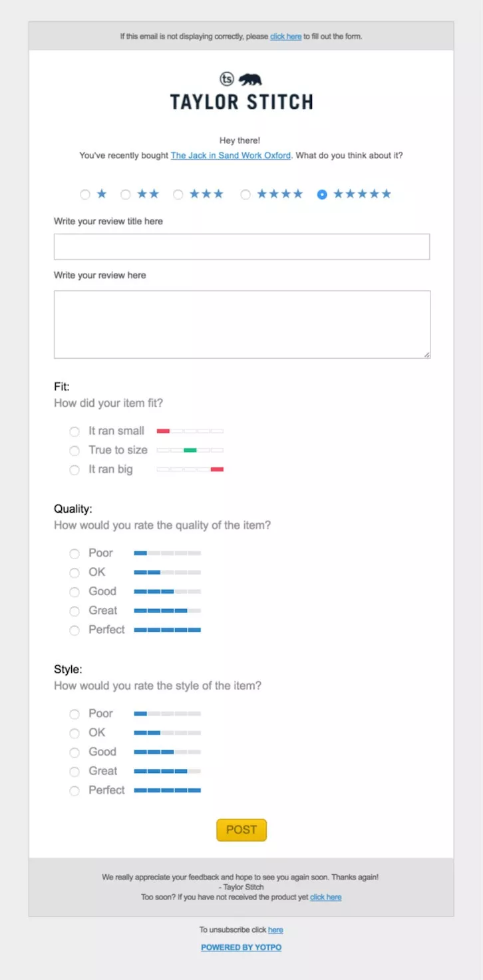Choose "It ran small" fit option

[x=75, y=431]
